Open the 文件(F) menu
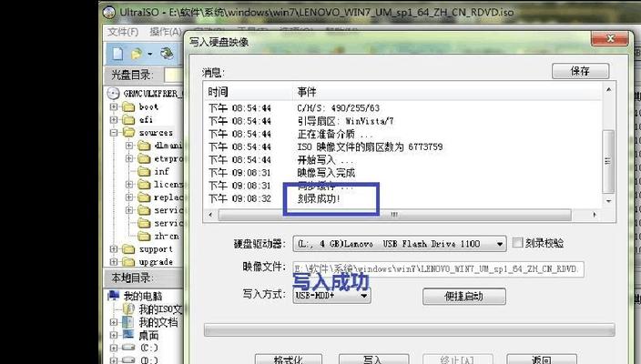 coord(123,32)
